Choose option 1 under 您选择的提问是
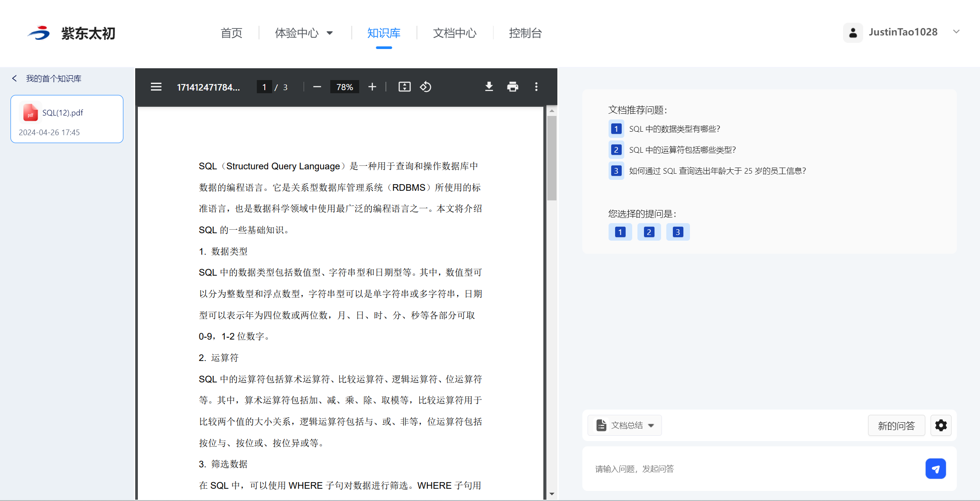 (620, 232)
